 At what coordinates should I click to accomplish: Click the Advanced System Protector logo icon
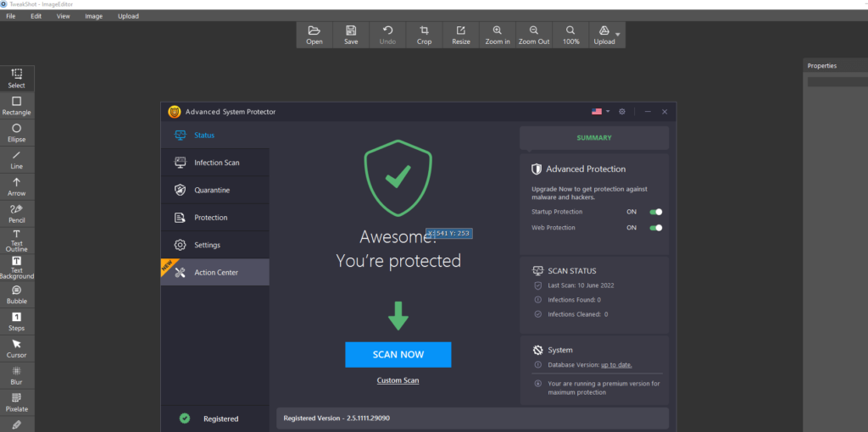pyautogui.click(x=175, y=112)
